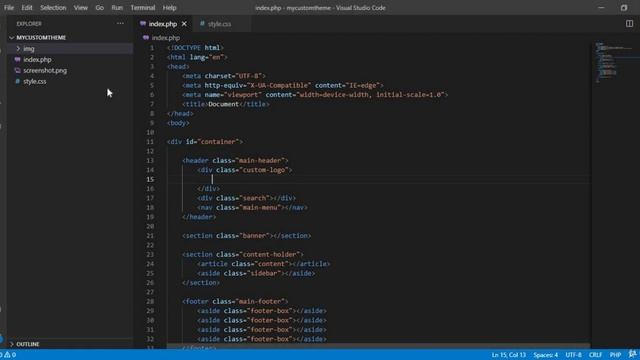Click line number 23 in the gutter

pos(150,255)
